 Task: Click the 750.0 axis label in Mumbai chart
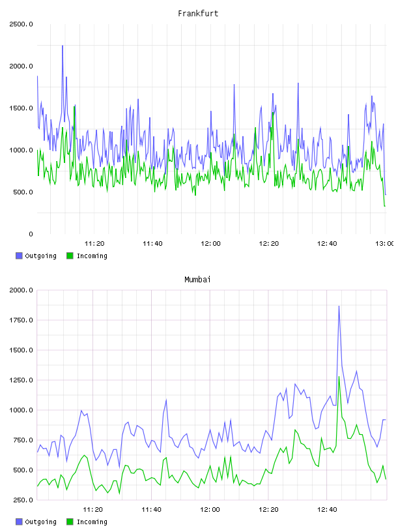tap(23, 440)
